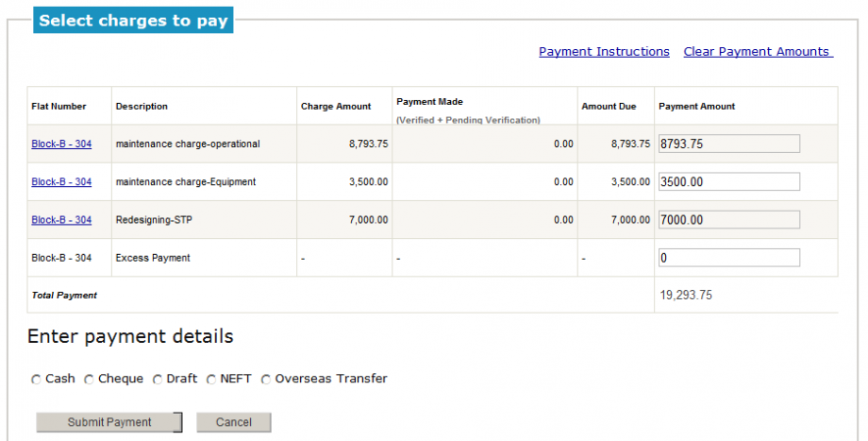Focus the 3500.00 payment amount field
The image size is (868, 441).
728,181
